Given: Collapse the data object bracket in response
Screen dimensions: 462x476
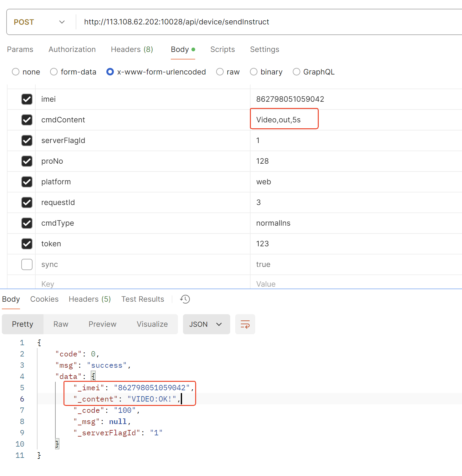Looking at the screenshot, I should (x=93, y=376).
